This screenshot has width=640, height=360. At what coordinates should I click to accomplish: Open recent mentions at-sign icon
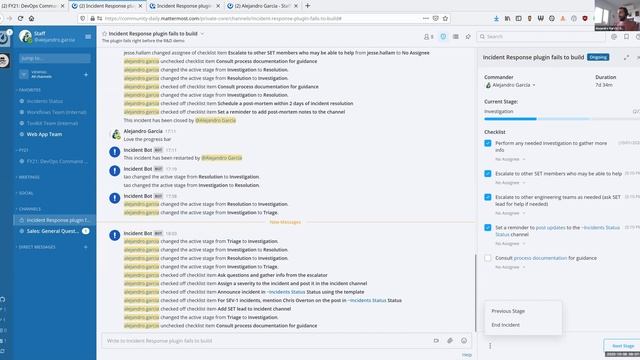coord(614,37)
